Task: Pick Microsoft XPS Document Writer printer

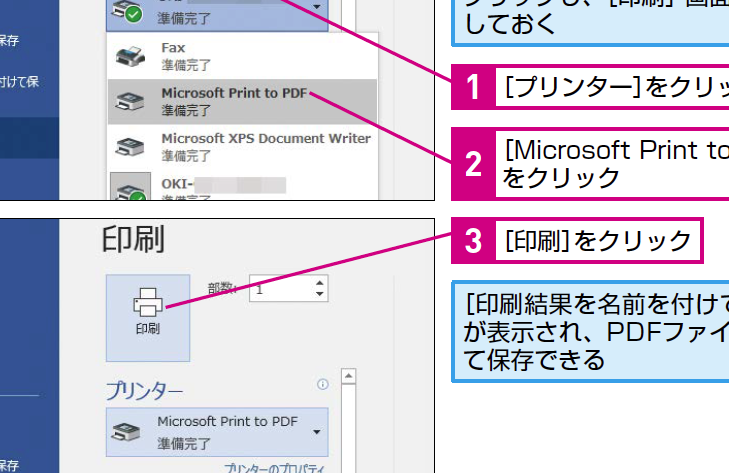Action: point(242,147)
